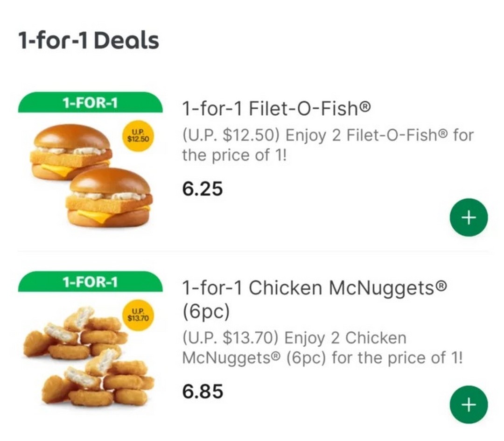Select the green 1-FOR-1 banner above McNuggets

[x=91, y=281]
